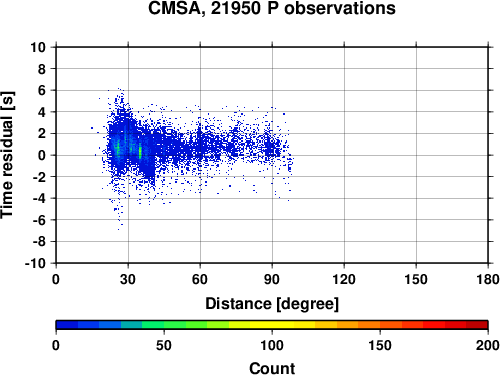
Task: Click the y-axis tick label 10
Action: (38, 47)
